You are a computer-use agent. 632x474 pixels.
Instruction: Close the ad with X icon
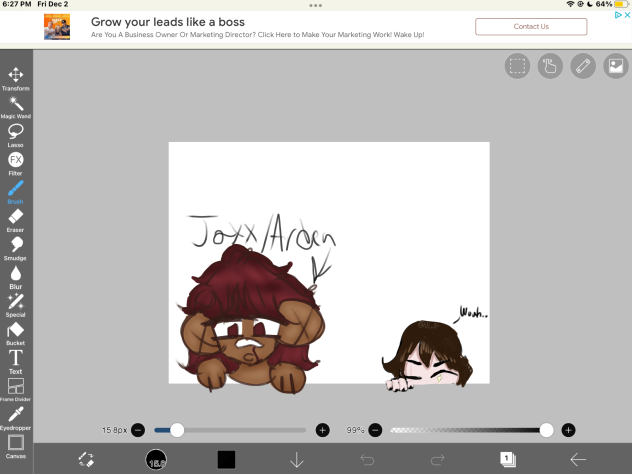627,15
